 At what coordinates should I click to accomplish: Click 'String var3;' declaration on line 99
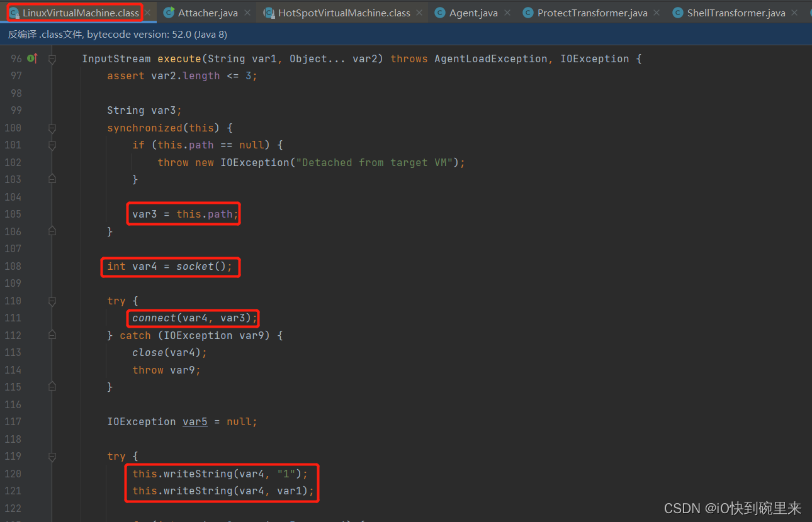(x=145, y=110)
